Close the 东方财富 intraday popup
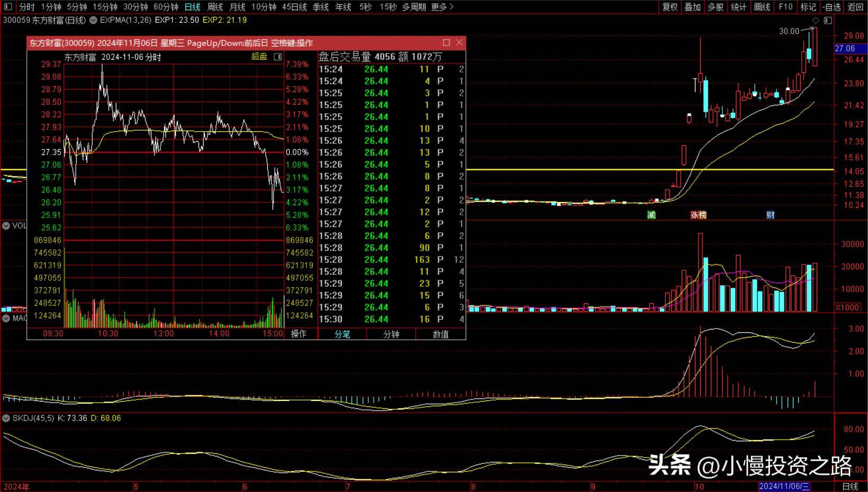The image size is (868, 492). tap(459, 42)
